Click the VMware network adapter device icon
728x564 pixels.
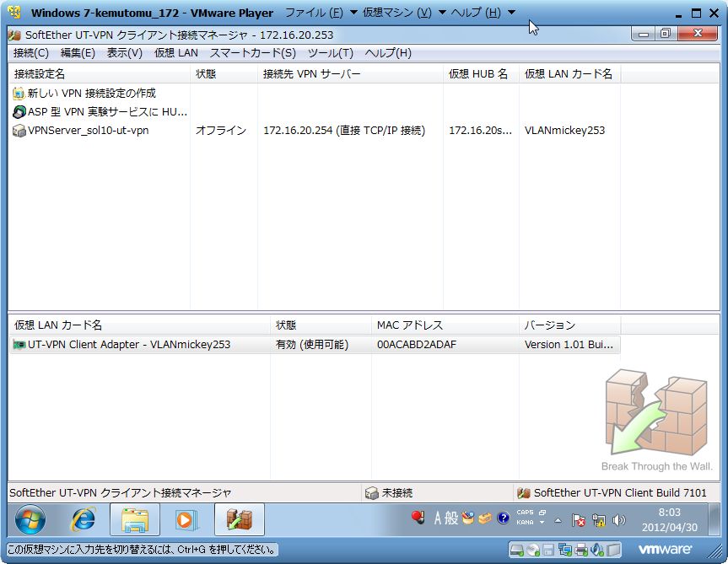pos(565,550)
